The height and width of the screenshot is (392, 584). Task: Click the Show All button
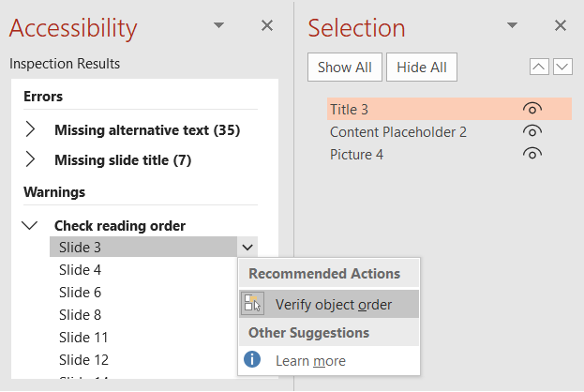click(345, 68)
